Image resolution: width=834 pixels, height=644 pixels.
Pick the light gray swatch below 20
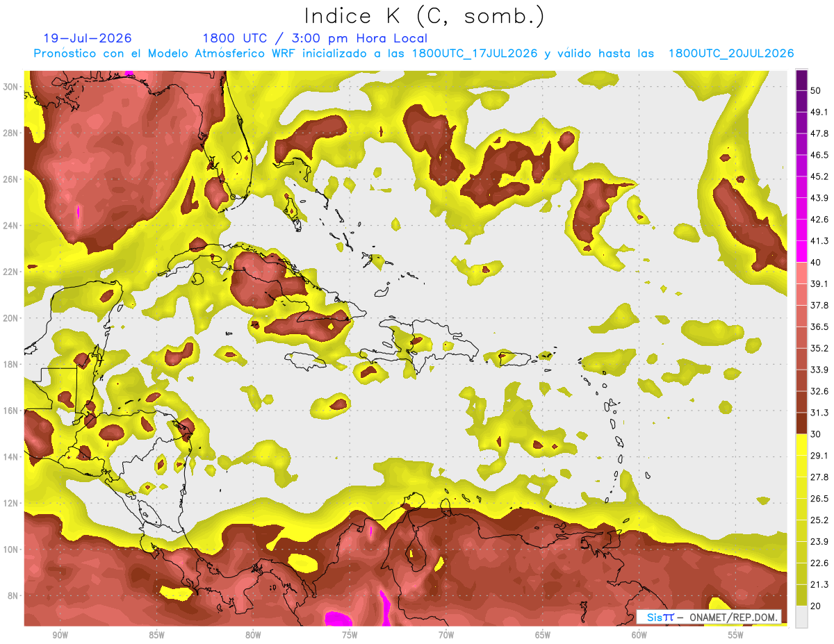(801, 616)
